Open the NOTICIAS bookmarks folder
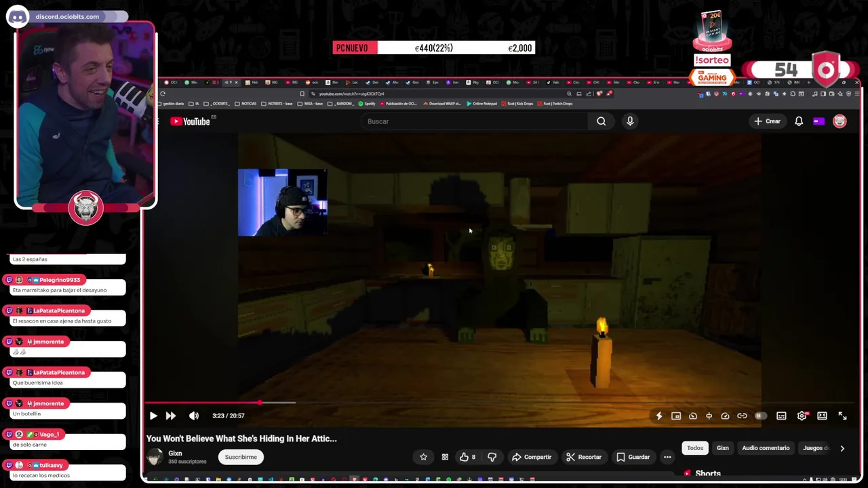The width and height of the screenshot is (868, 488). point(245,104)
